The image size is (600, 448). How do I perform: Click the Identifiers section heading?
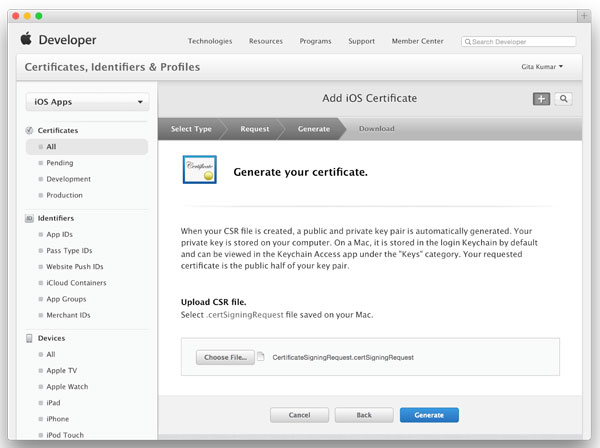tap(55, 218)
